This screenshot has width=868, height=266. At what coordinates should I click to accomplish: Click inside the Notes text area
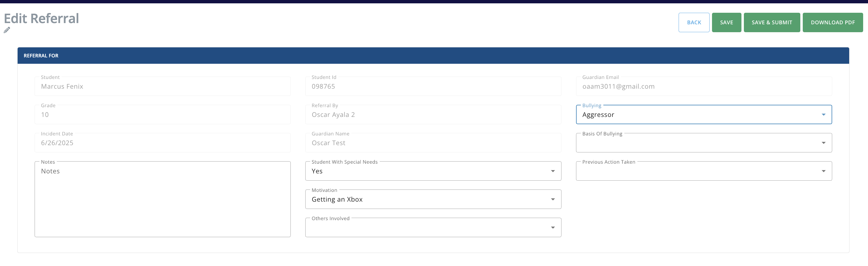(162, 199)
